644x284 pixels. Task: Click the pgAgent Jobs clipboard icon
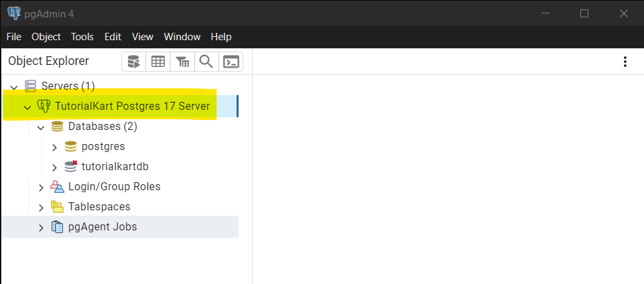(x=57, y=226)
